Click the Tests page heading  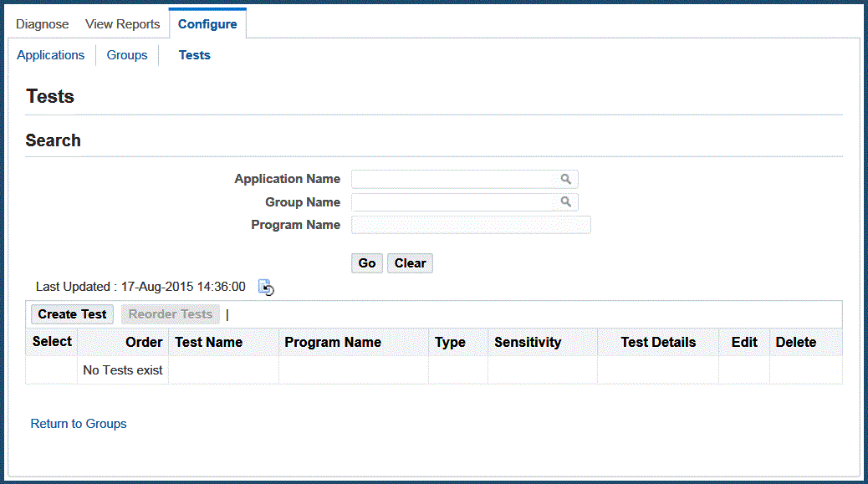[50, 96]
